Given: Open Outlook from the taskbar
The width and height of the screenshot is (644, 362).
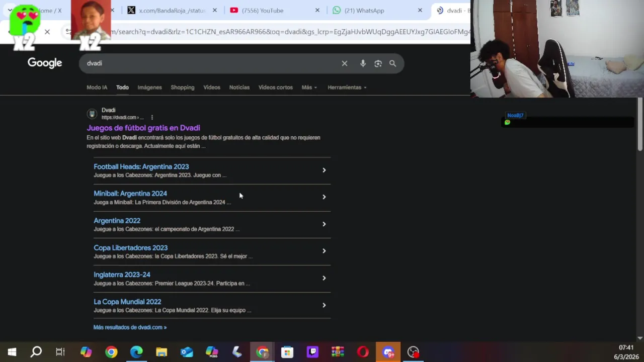Looking at the screenshot, I should pyautogui.click(x=187, y=352).
